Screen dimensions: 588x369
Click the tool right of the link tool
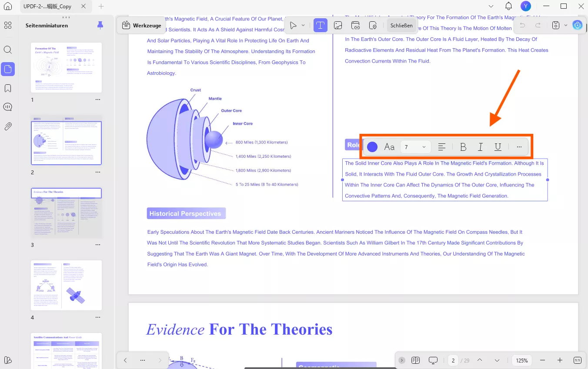tap(373, 25)
